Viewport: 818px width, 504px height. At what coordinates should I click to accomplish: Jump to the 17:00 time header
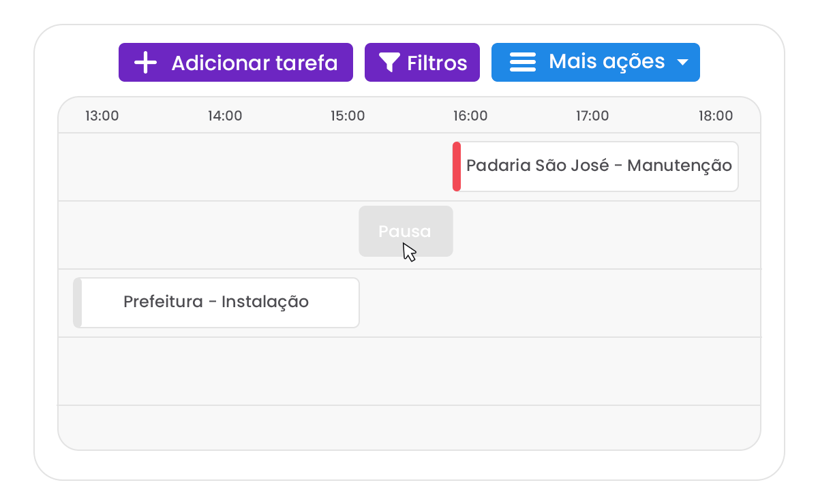592,116
